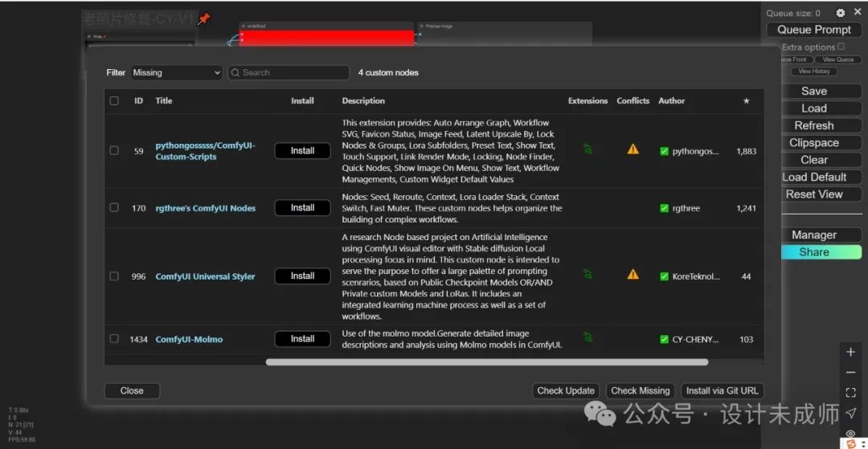Click the Load Default button
Screen dimensions: 868x449
tap(821, 177)
